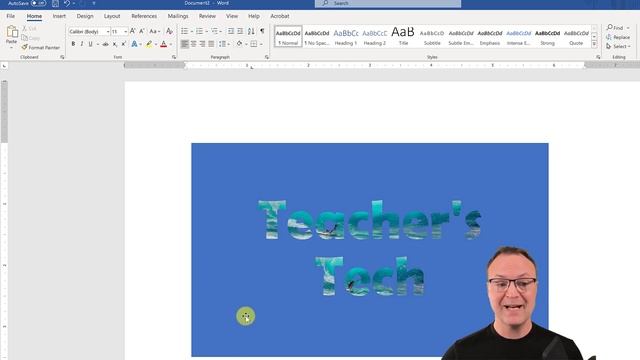Open the Acrobat tab
This screenshot has height=360, width=640.
click(280, 16)
